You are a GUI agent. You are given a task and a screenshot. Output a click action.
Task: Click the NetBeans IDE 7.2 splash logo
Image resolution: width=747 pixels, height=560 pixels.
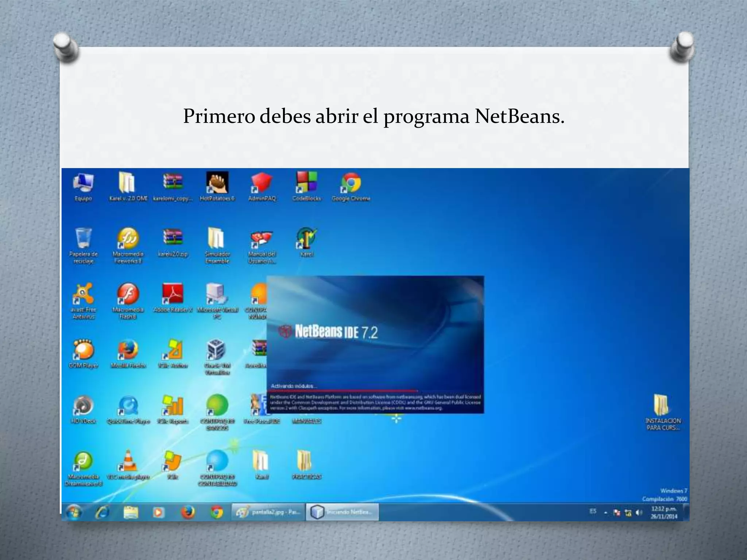point(328,332)
